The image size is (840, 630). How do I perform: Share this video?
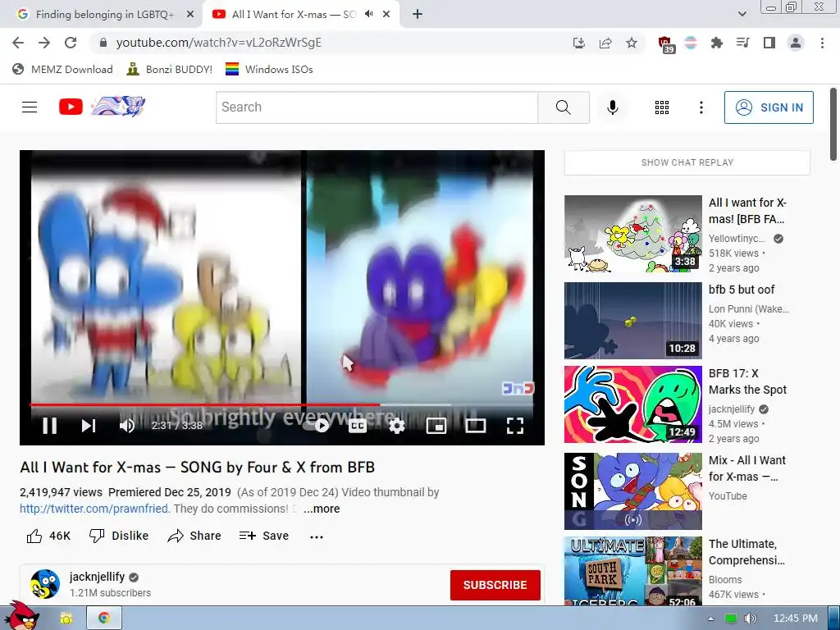click(194, 536)
